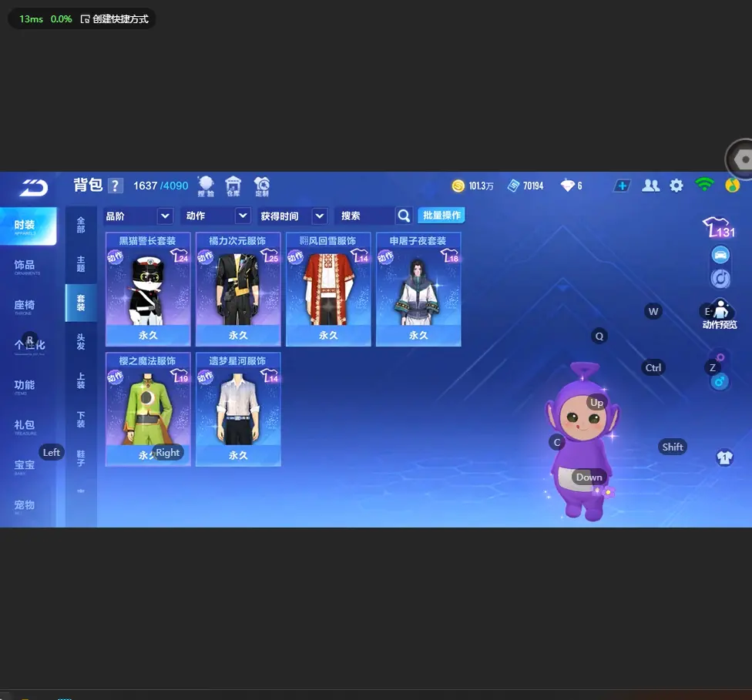Select the 全部 sub-category tab

81,225
